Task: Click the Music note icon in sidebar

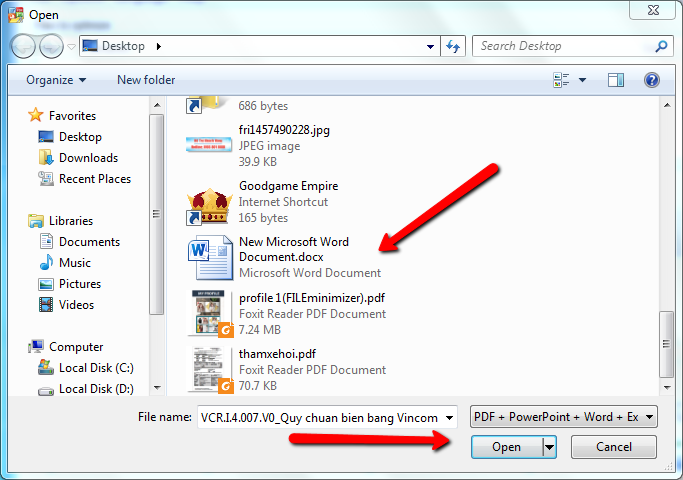Action: coord(46,263)
